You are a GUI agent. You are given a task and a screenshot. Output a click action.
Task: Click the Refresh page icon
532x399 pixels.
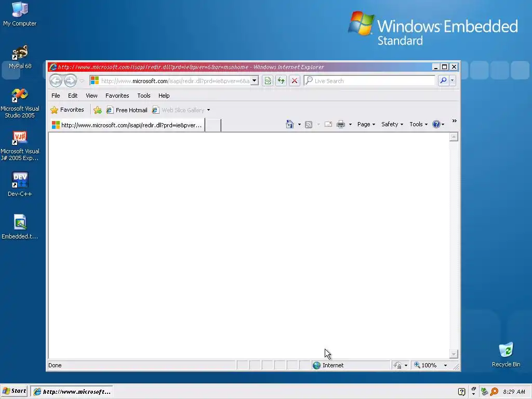click(281, 81)
